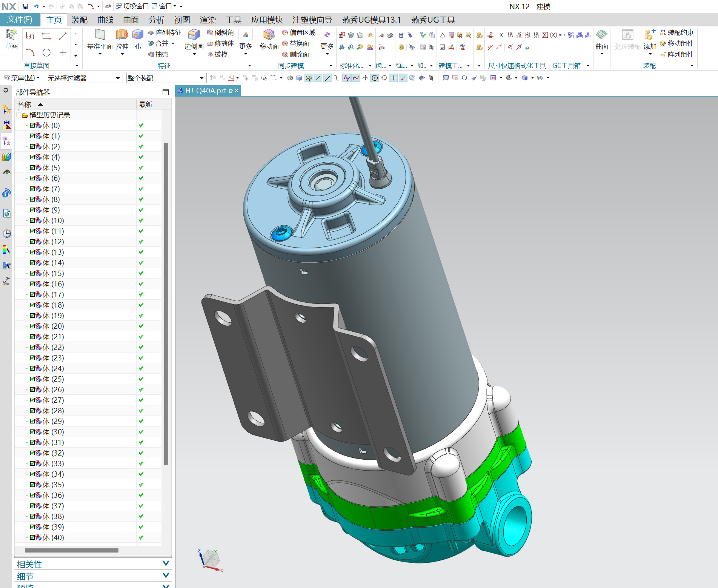Image resolution: width=718 pixels, height=588 pixels.
Task: Uncheck the checkbox for 体 (35)
Action: 32,485
